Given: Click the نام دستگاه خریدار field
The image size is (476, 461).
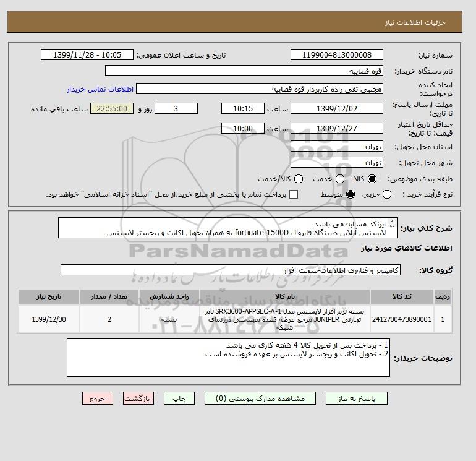Looking at the screenshot, I should coord(244,71).
